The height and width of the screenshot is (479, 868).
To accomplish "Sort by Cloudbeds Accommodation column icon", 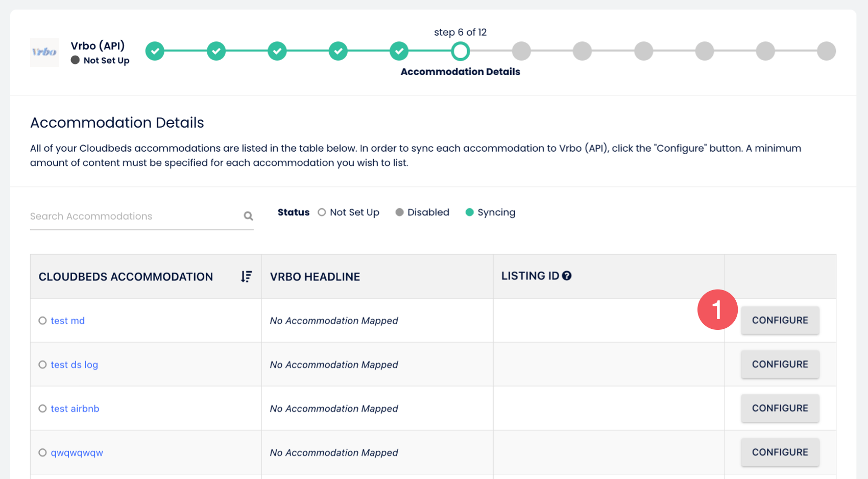I will [x=246, y=277].
